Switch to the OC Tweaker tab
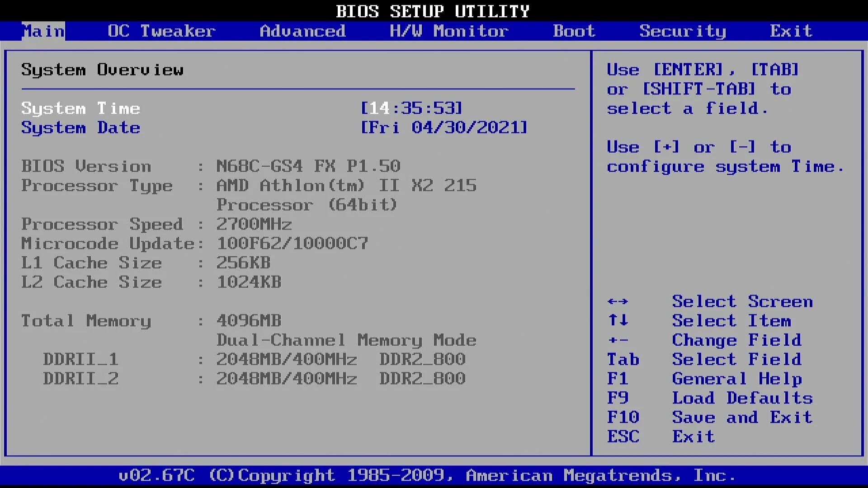 (161, 31)
